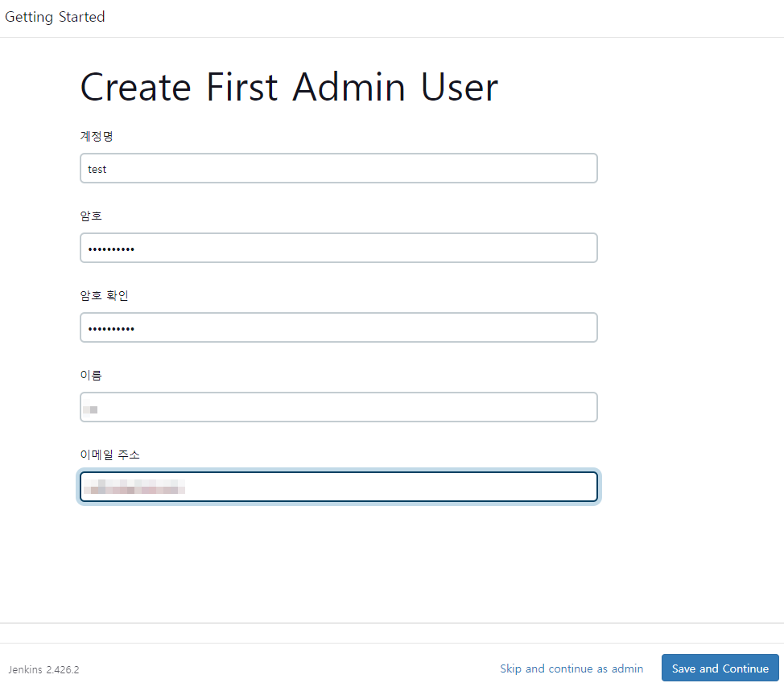This screenshot has height=687, width=784.
Task: Click the Create First Admin User heading
Action: (x=289, y=88)
